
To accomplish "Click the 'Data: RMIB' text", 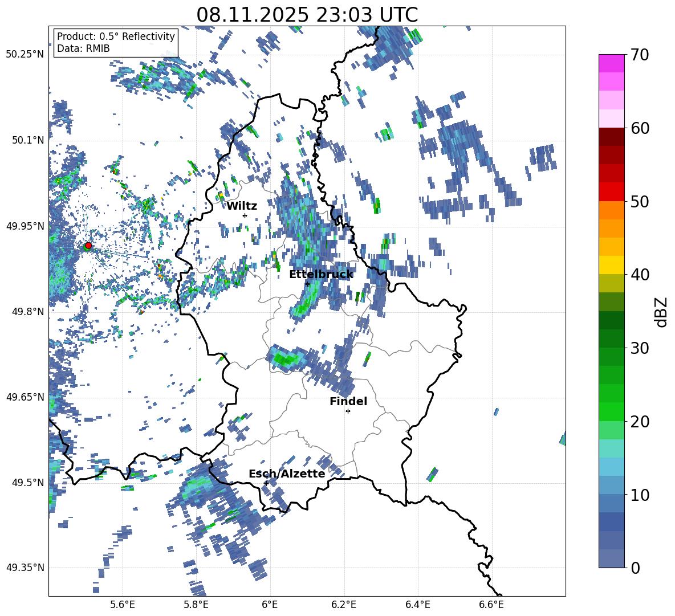I will coord(83,48).
